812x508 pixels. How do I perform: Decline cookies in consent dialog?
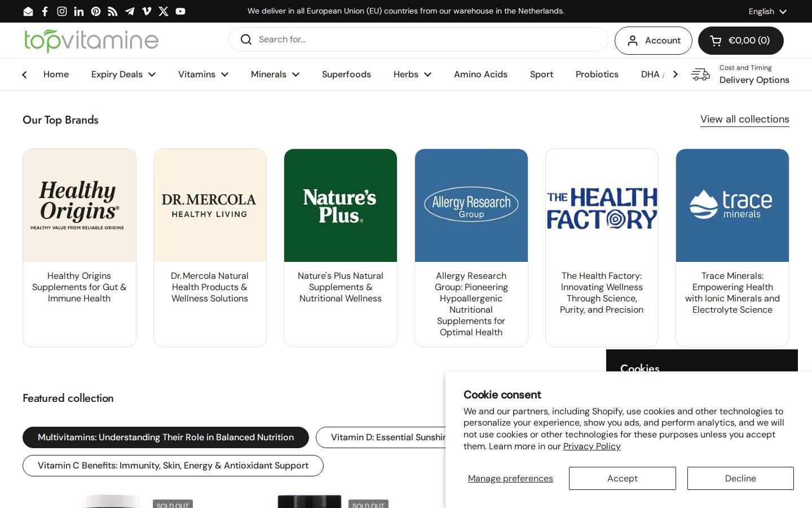click(740, 479)
